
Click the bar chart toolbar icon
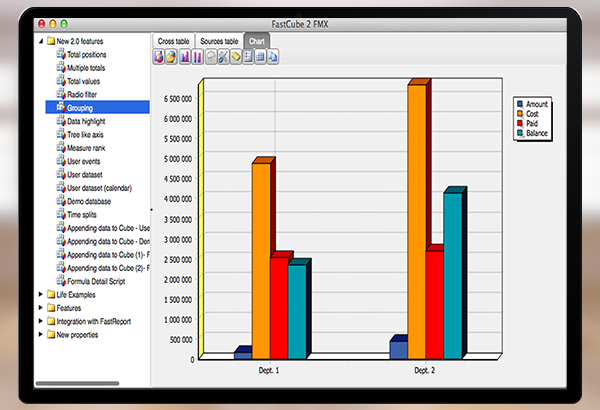185,57
